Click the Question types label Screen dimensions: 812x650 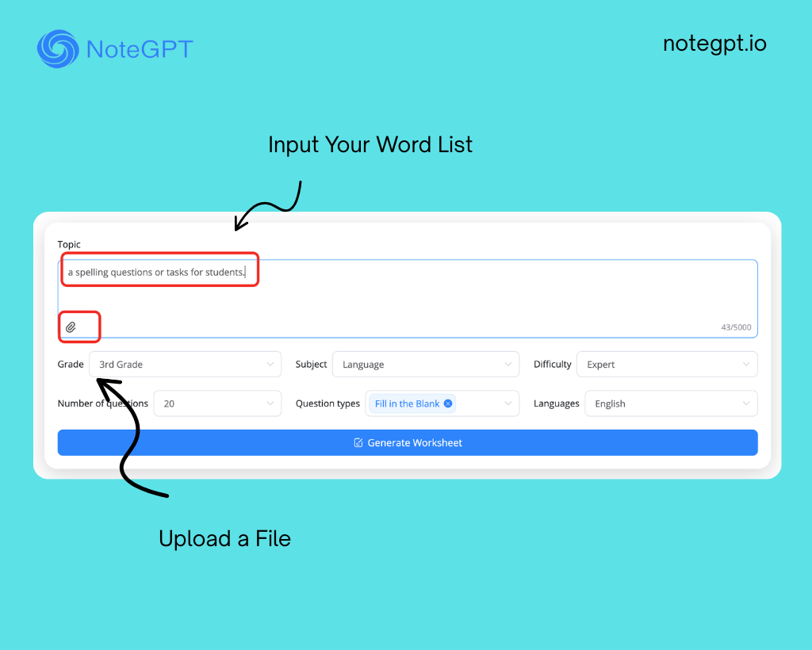[327, 403]
